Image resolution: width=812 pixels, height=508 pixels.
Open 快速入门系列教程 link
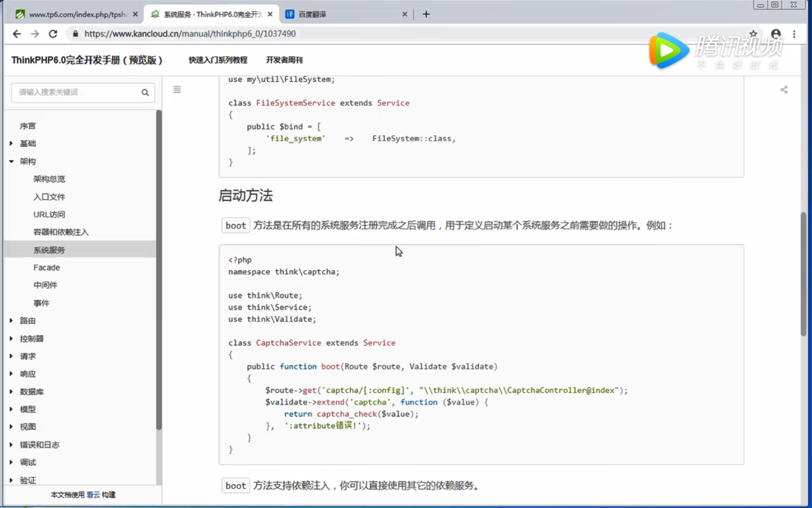(x=218, y=60)
